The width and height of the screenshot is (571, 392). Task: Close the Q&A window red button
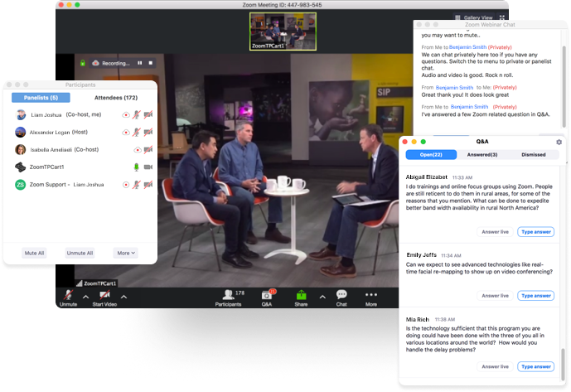click(x=405, y=142)
